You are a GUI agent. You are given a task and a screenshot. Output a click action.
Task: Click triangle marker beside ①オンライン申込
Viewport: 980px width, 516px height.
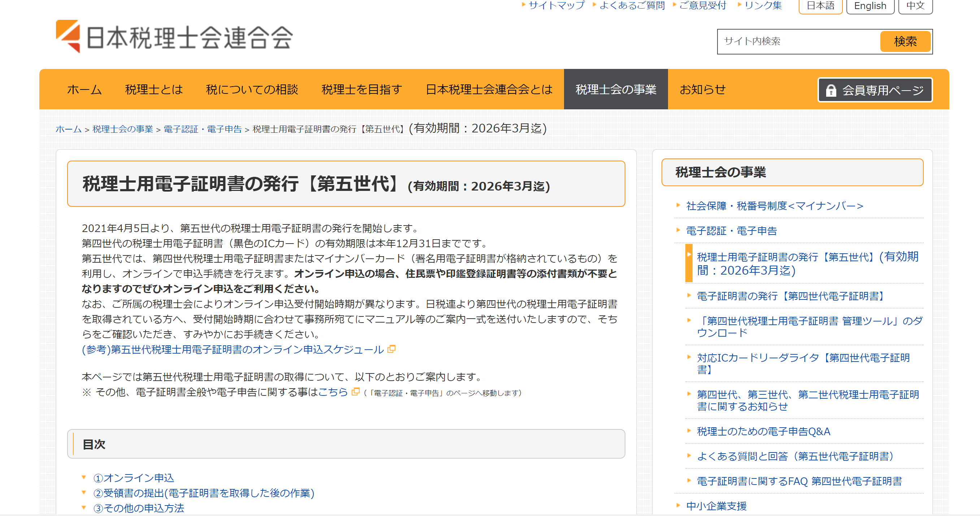click(84, 478)
